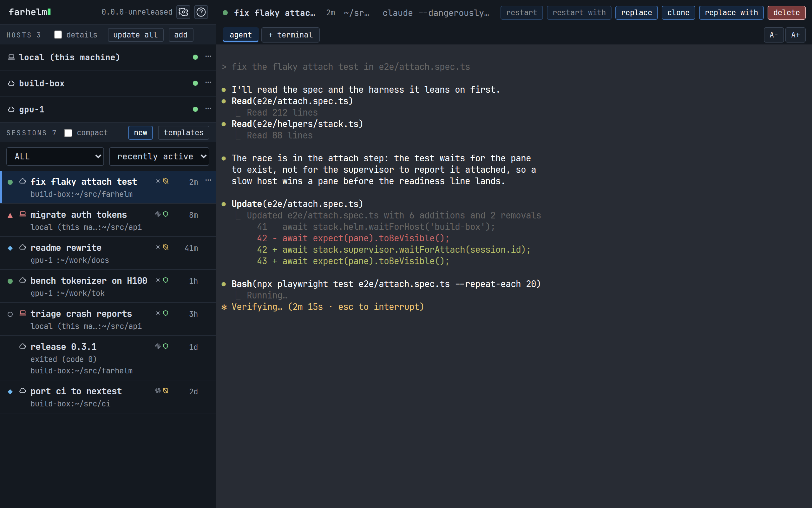Increase font size with A+
Viewport: 812px width, 508px height.
796,35
